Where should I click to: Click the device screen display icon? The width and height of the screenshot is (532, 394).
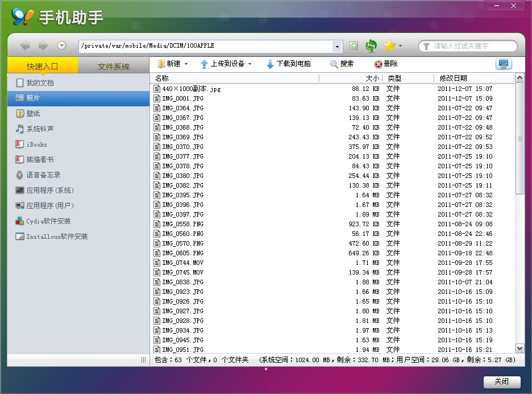point(503,63)
